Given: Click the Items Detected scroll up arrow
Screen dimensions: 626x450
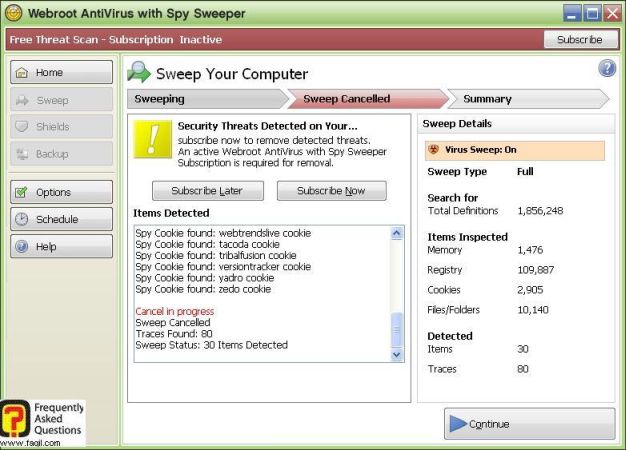Looking at the screenshot, I should pos(396,233).
